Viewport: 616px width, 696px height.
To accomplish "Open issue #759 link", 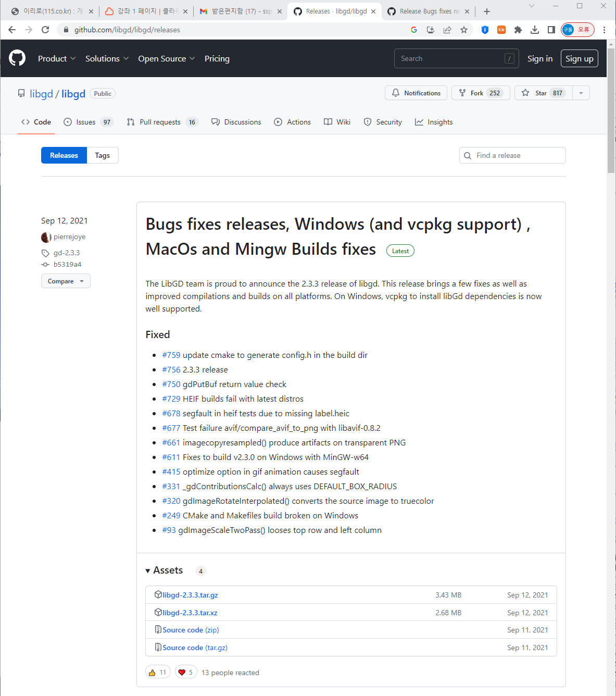I will pos(171,355).
